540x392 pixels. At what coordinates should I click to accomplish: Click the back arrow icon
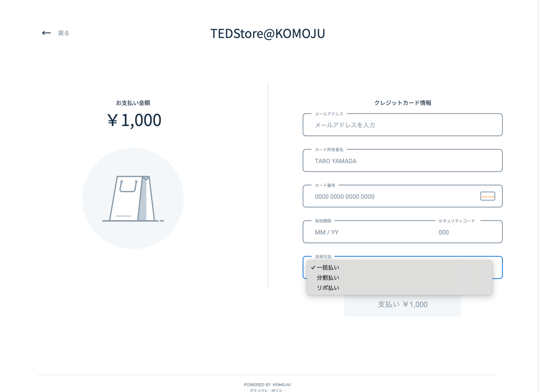point(46,33)
